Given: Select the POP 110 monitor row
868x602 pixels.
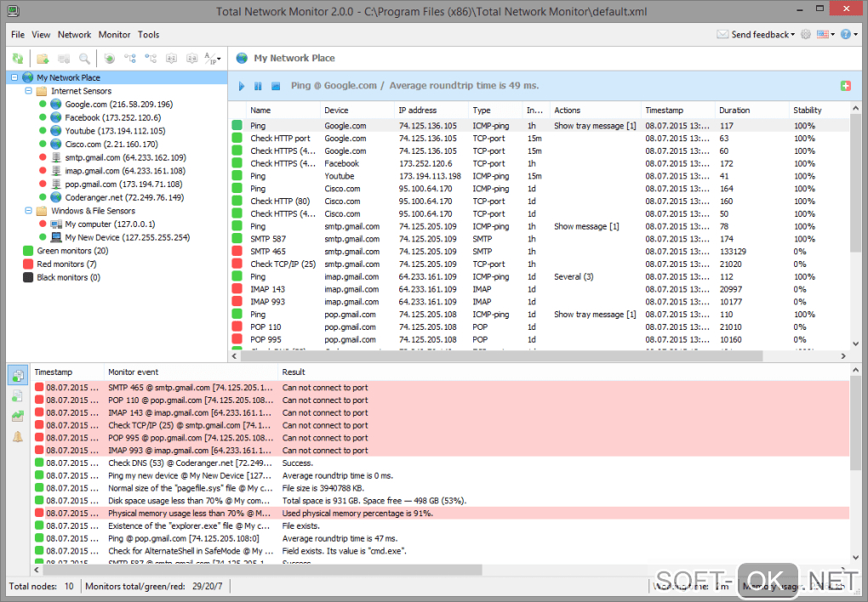Looking at the screenshot, I should (540, 327).
